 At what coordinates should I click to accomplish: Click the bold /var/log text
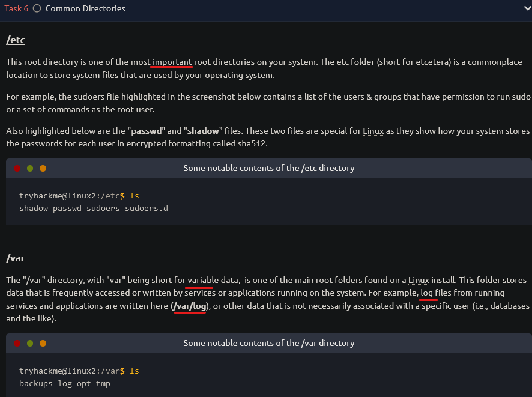(190, 306)
